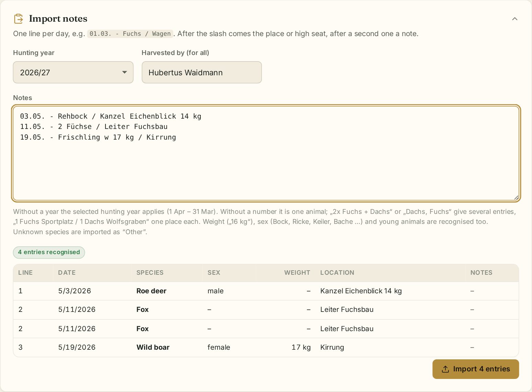Click the Wild boar species cell

tap(153, 347)
